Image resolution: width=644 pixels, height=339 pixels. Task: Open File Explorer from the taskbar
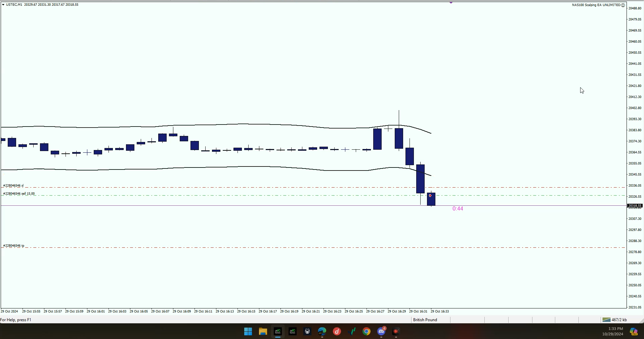pyautogui.click(x=263, y=332)
